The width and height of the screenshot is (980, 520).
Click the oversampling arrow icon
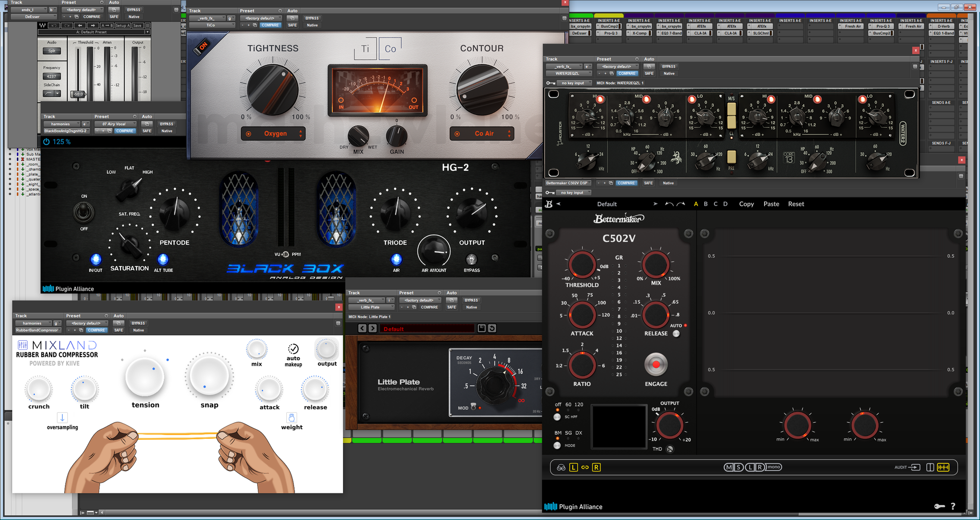(x=62, y=417)
